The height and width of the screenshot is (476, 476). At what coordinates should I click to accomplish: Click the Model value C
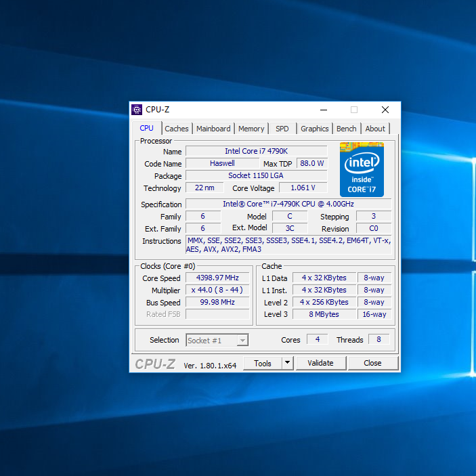290,216
